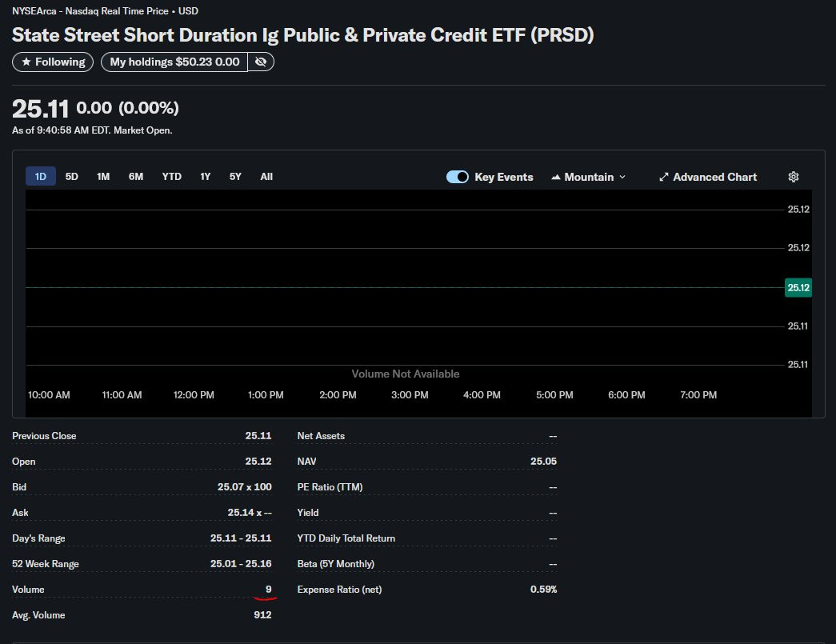836x644 pixels.
Task: Click the Net Assets label
Action: [321, 436]
